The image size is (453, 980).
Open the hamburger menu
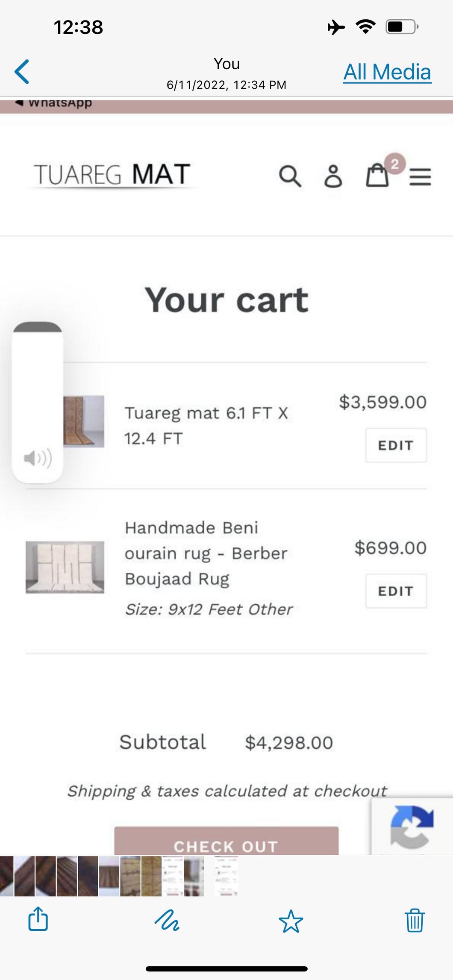pyautogui.click(x=420, y=176)
